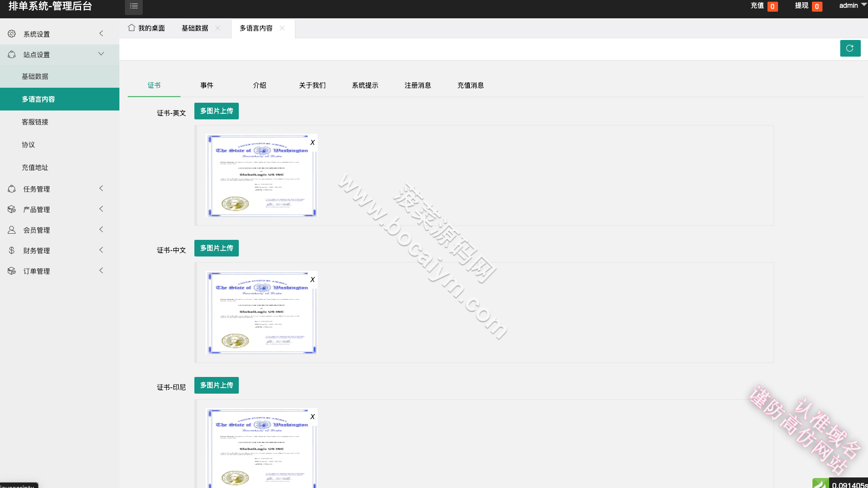The height and width of the screenshot is (488, 868).
Task: Click the 证书-中文 field label
Action: [x=172, y=250]
